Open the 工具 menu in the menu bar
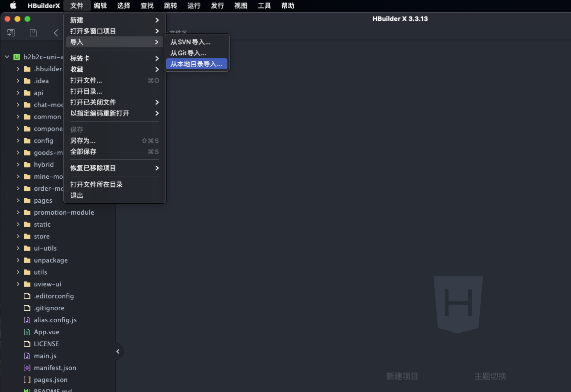Image resolution: width=571 pixels, height=392 pixels. pyautogui.click(x=264, y=5)
